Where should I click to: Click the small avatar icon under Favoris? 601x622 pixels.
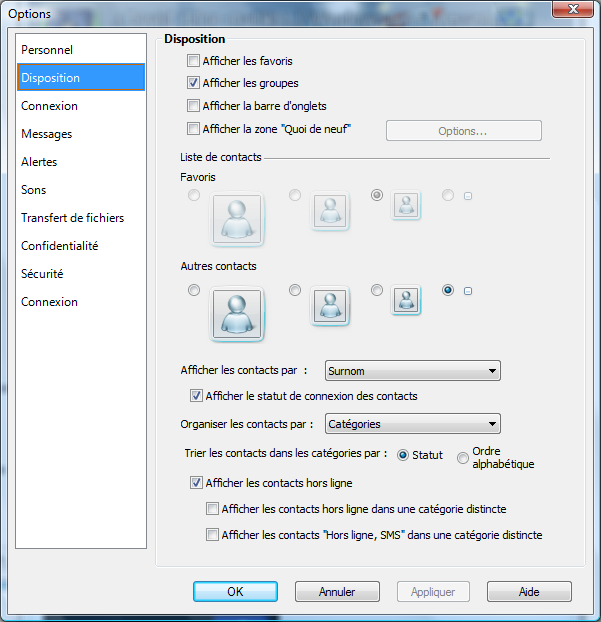click(x=405, y=205)
